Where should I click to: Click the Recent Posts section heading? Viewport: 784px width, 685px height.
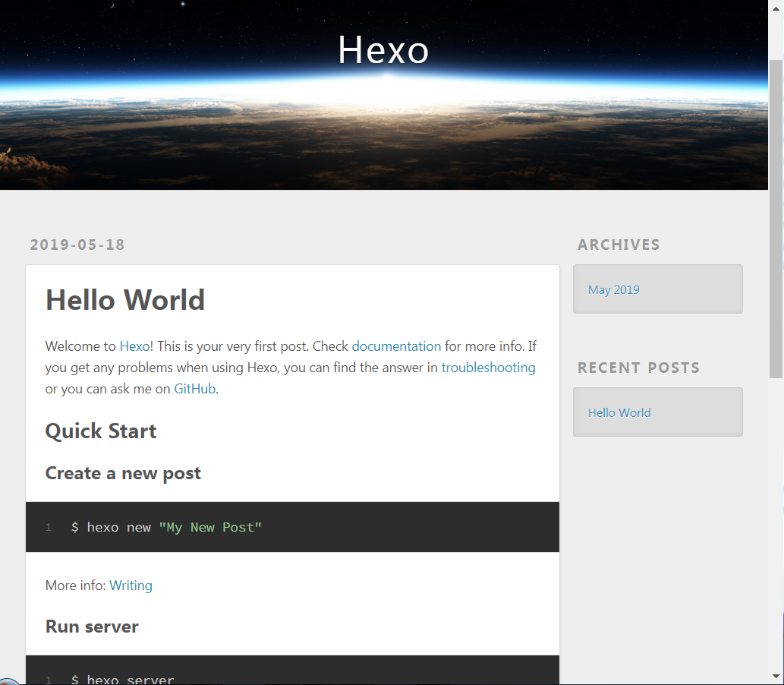638,368
